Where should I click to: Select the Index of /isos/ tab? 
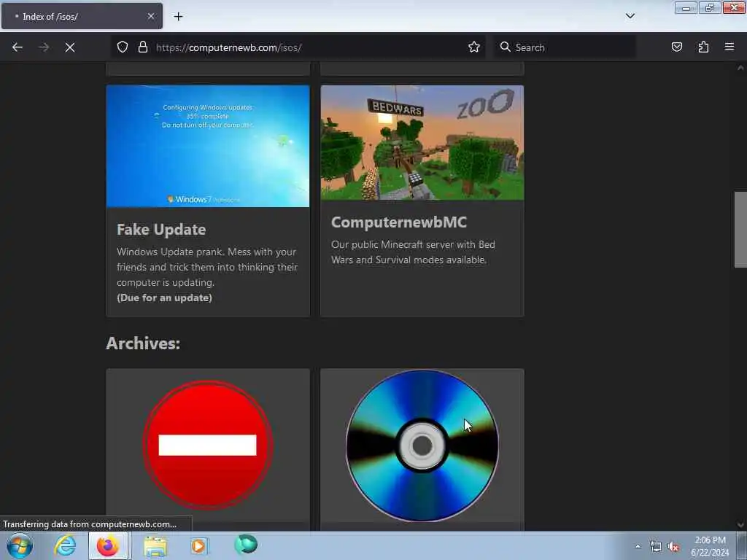tap(82, 16)
